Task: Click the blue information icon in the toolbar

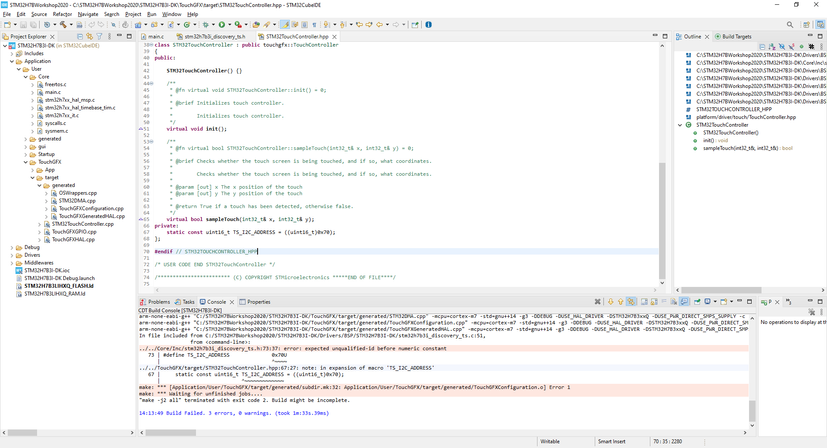Action: point(428,25)
